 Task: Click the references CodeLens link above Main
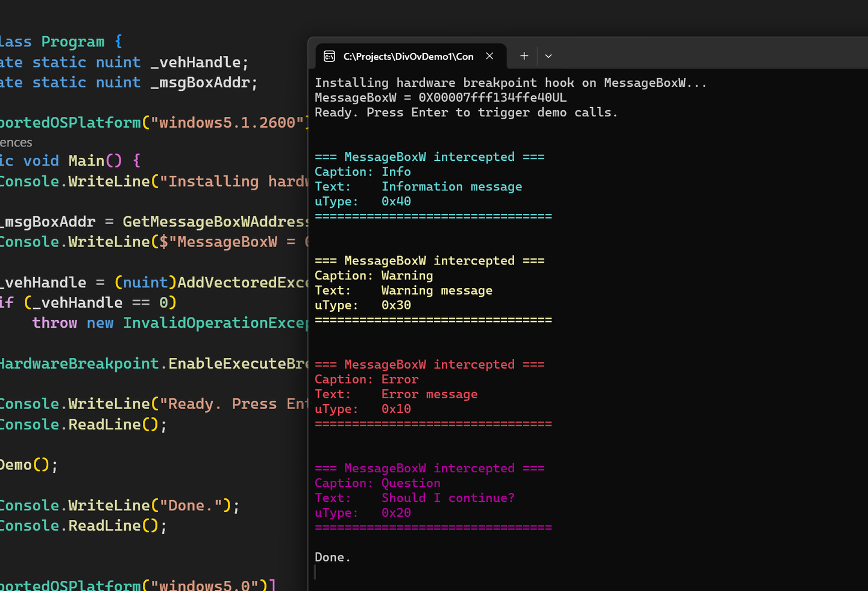16,142
